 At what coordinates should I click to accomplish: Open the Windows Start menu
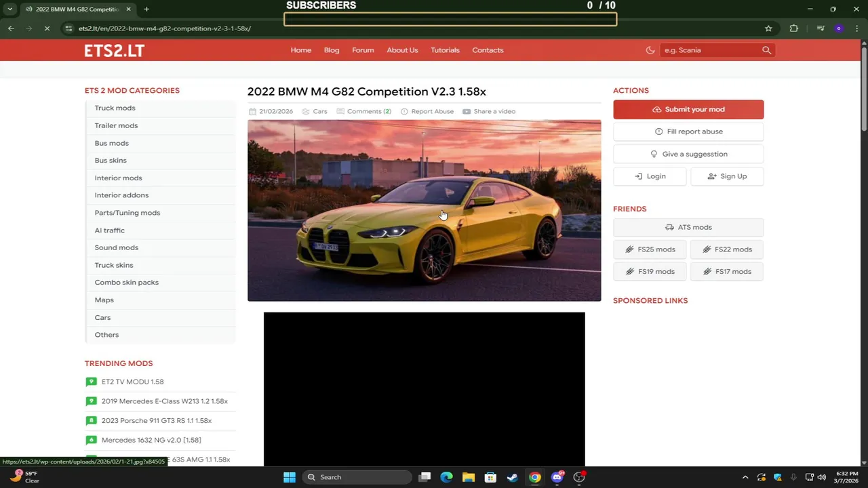coord(289,477)
